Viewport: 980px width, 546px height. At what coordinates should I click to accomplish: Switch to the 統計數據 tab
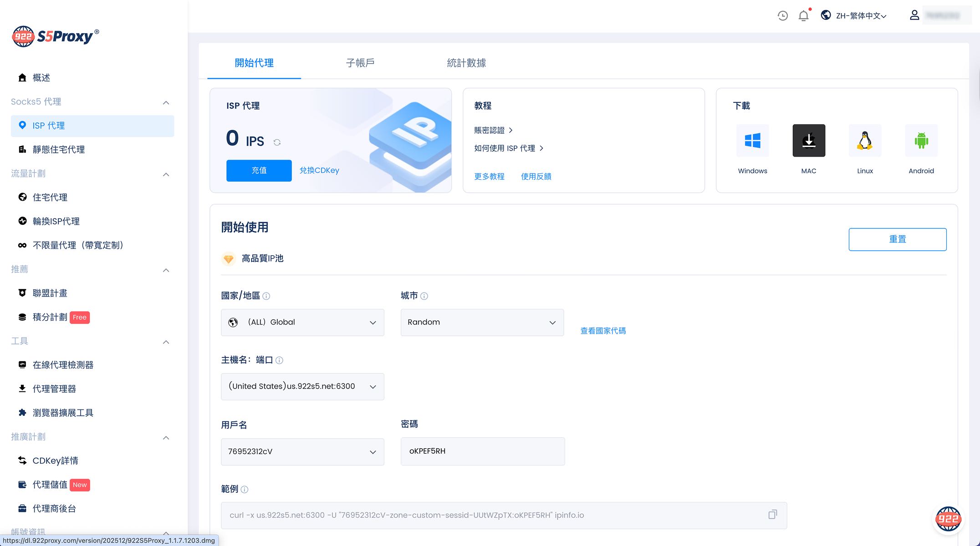pyautogui.click(x=466, y=63)
